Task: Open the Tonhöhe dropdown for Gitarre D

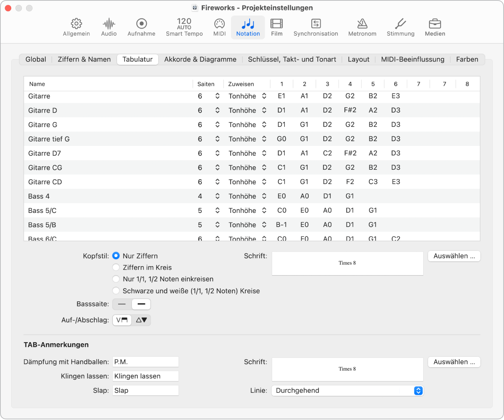Action: click(247, 110)
